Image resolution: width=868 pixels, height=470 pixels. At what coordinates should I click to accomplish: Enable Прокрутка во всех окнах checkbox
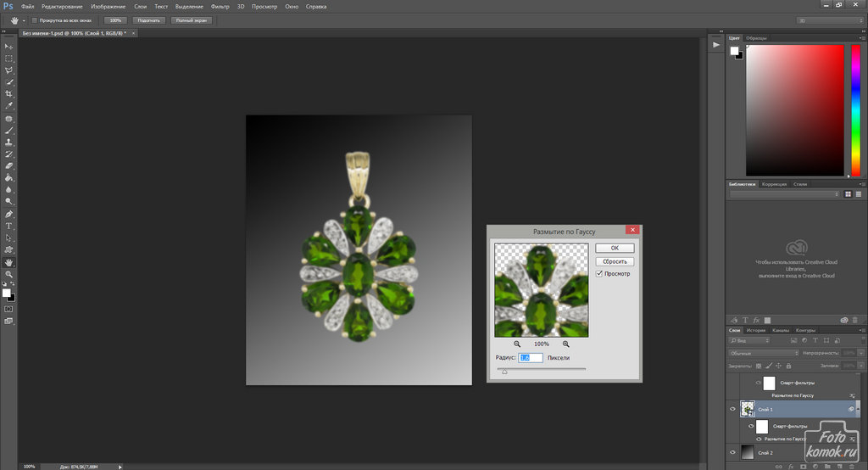pos(34,20)
